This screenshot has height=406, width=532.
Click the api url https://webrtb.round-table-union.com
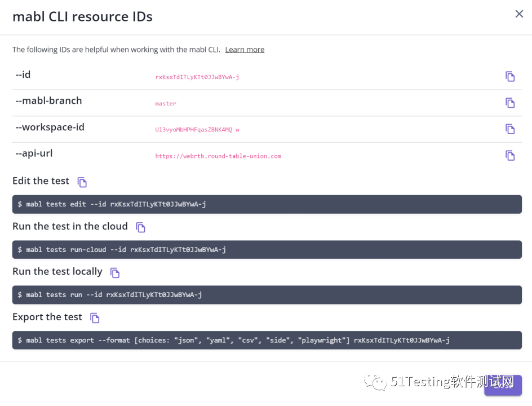218,156
